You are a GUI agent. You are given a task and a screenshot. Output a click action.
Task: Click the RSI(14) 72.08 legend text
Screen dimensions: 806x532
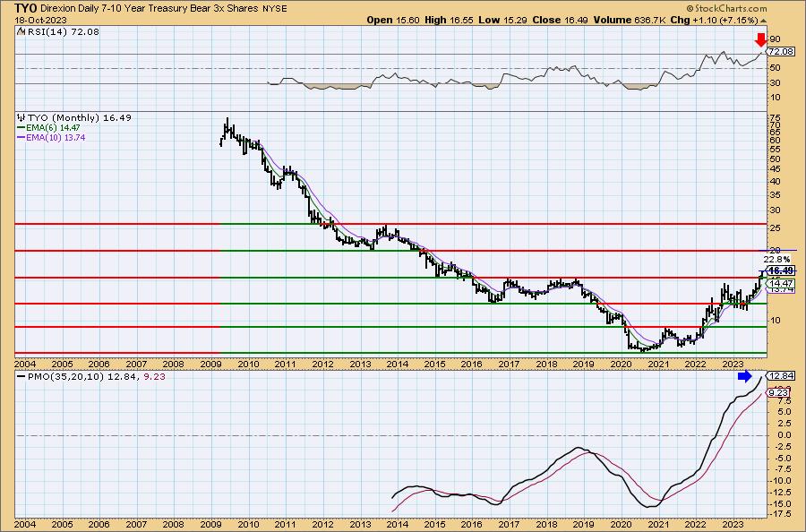click(x=63, y=31)
